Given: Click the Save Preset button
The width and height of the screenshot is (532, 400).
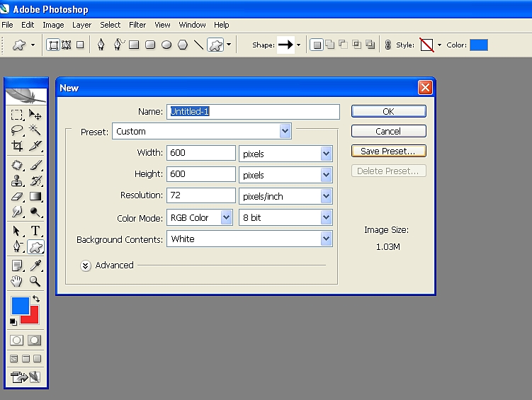Looking at the screenshot, I should click(388, 151).
